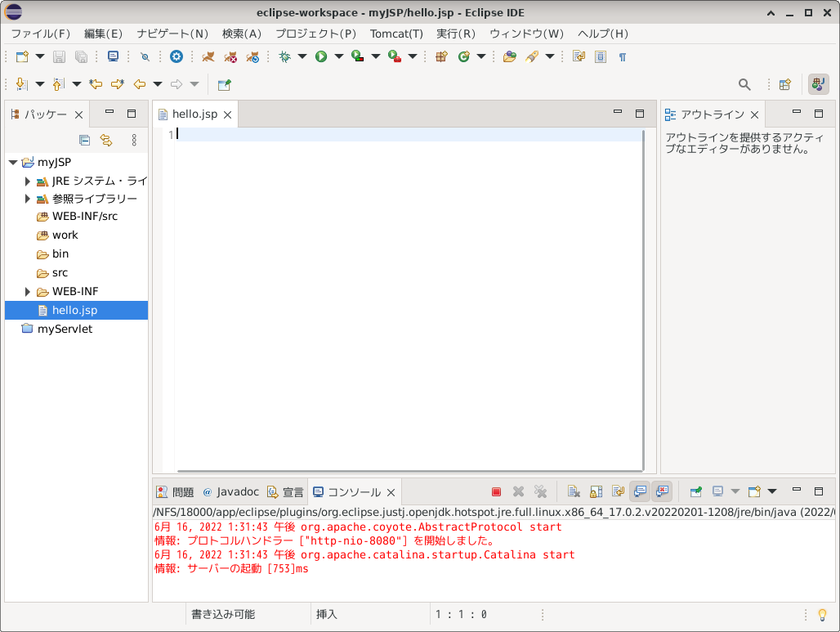The height and width of the screenshot is (632, 840).
Task: Restart Tomcat with the cat refresh icon
Action: [252, 56]
